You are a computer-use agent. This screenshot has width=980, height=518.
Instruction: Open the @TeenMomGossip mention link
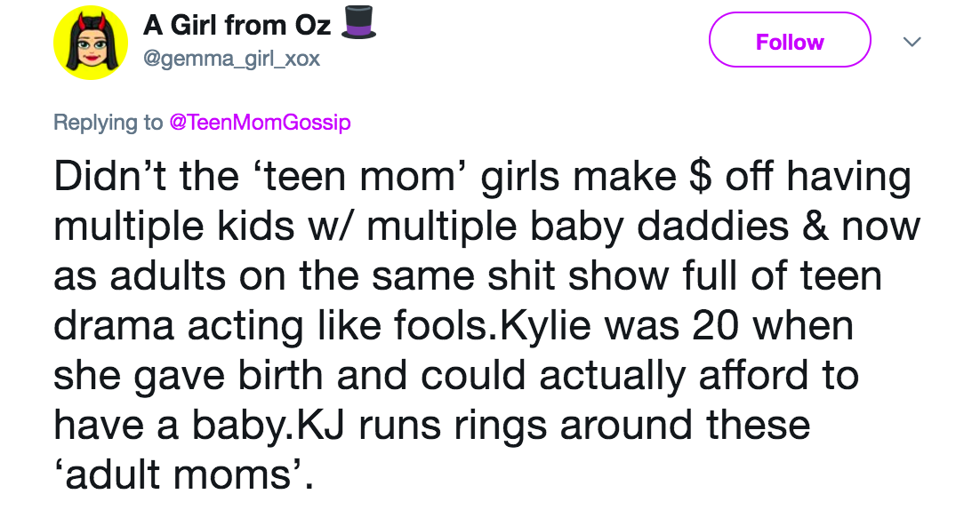click(x=260, y=123)
